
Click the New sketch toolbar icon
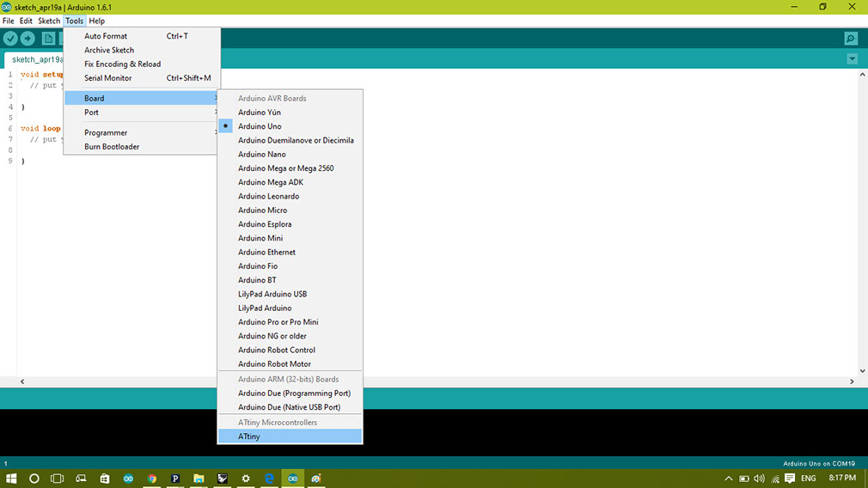(x=49, y=38)
